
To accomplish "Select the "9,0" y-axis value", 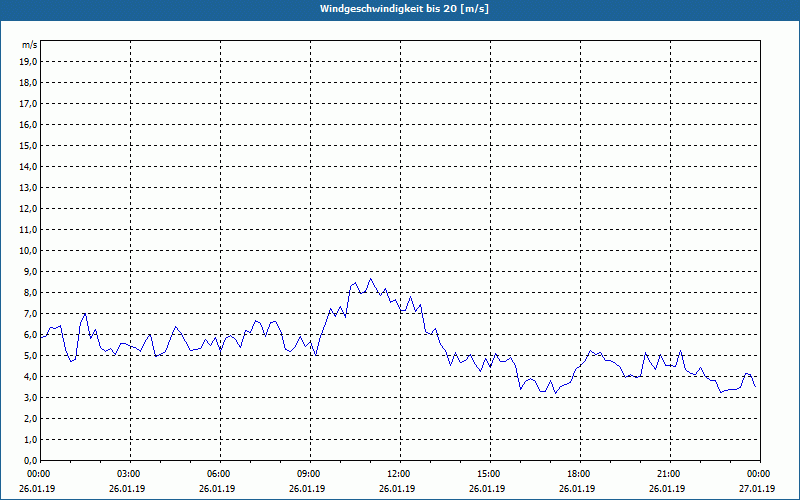I will [x=31, y=271].
